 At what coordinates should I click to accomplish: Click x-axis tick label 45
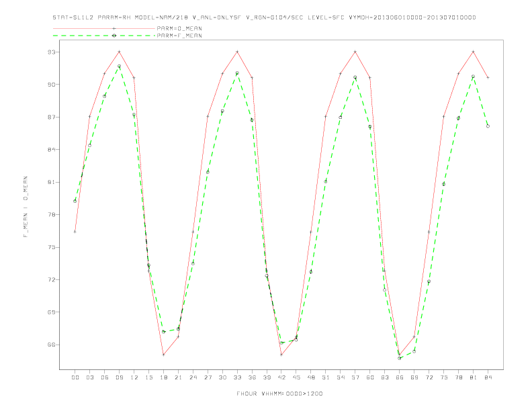click(x=296, y=377)
